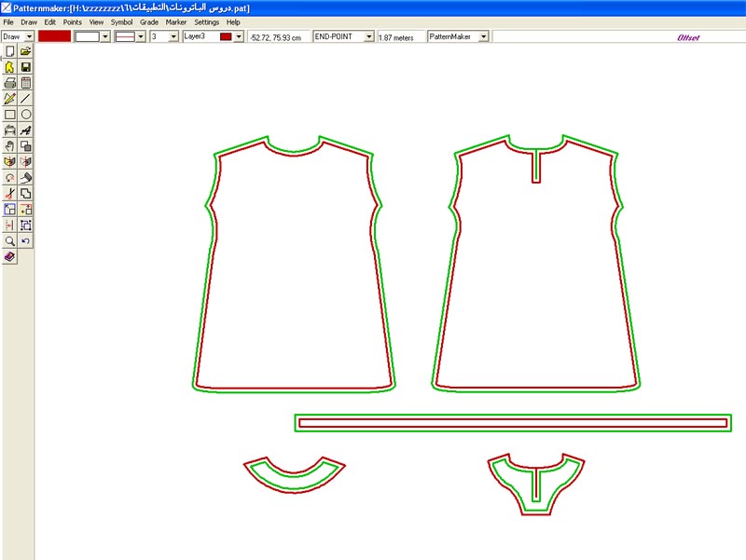The height and width of the screenshot is (560, 746).
Task: Click the New file icon
Action: click(x=10, y=51)
